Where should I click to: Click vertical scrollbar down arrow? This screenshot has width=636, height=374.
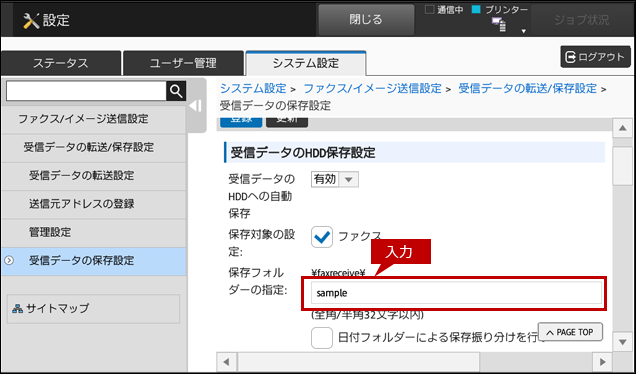click(623, 342)
